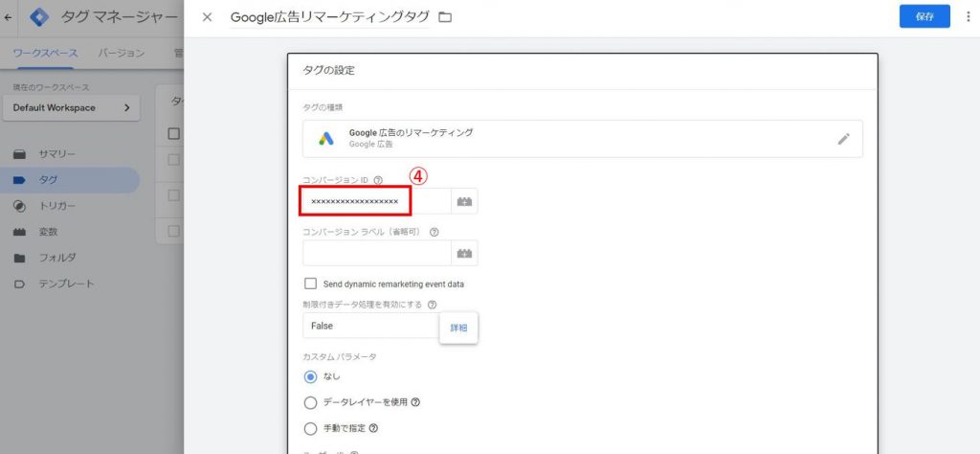
Task: Open help icon next to コンバージョン ラベル
Action: coord(434,232)
